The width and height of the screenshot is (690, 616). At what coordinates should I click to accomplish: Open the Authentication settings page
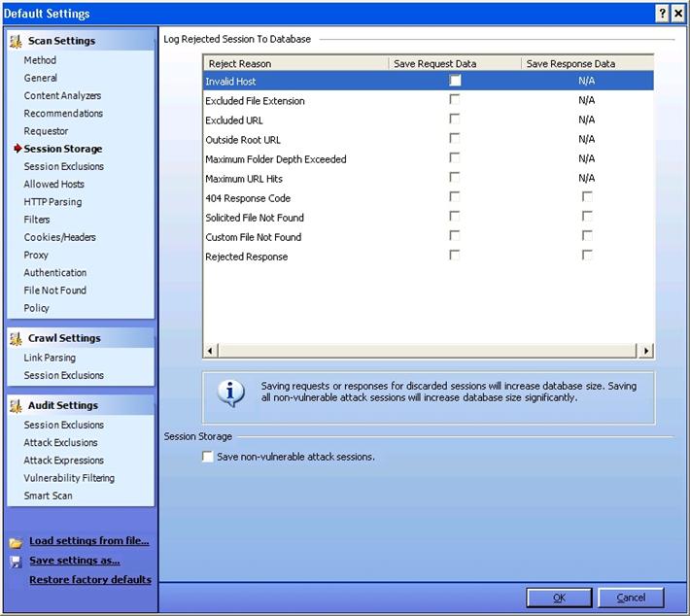click(x=55, y=273)
